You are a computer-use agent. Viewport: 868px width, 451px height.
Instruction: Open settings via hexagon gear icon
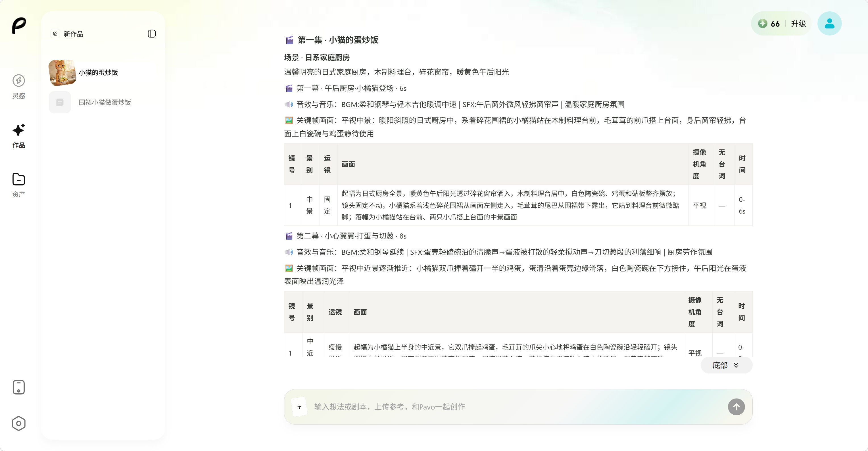click(x=19, y=423)
